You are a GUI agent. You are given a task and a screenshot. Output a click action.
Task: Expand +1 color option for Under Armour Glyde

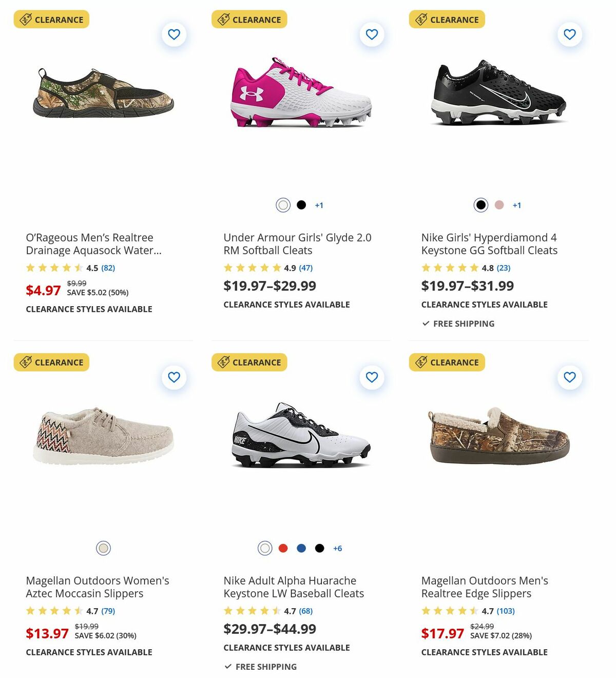point(319,204)
